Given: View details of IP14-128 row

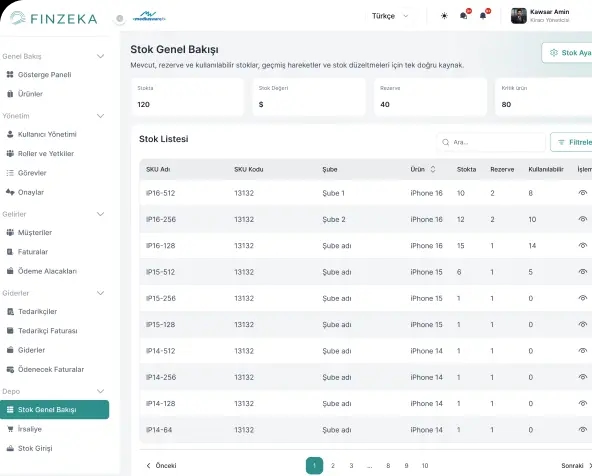Looking at the screenshot, I should click(583, 404).
